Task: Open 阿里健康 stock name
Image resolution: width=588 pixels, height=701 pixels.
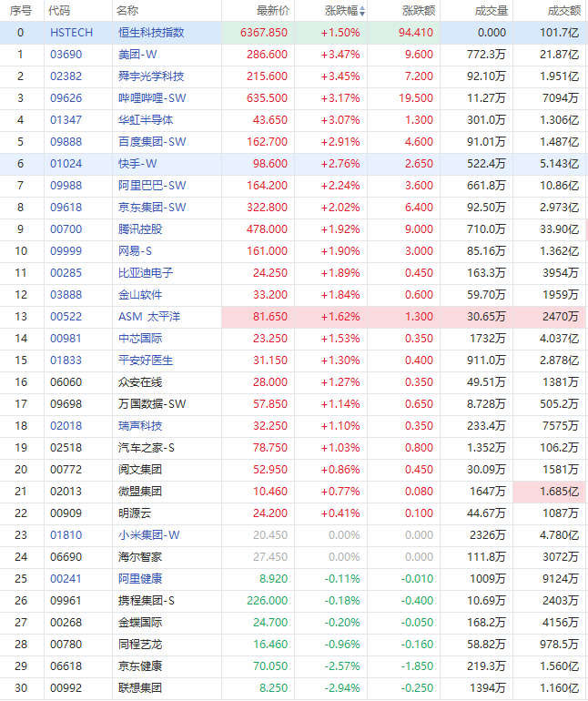Action: pyautogui.click(x=140, y=579)
